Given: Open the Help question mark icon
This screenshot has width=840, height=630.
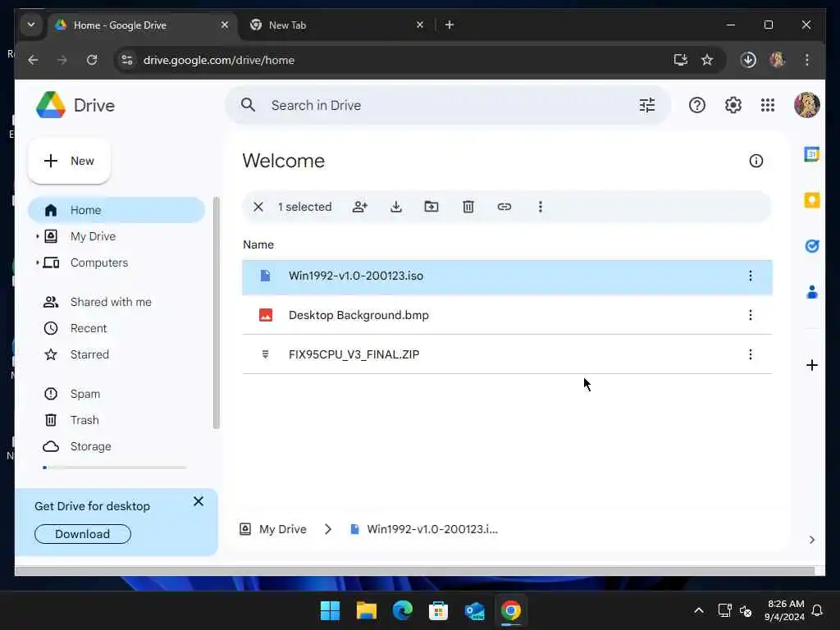Looking at the screenshot, I should pyautogui.click(x=697, y=105).
